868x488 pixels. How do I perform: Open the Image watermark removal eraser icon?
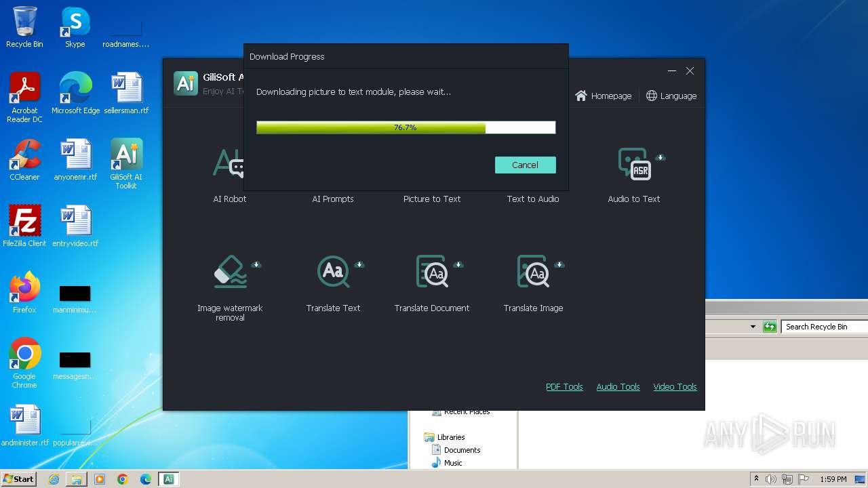click(230, 271)
